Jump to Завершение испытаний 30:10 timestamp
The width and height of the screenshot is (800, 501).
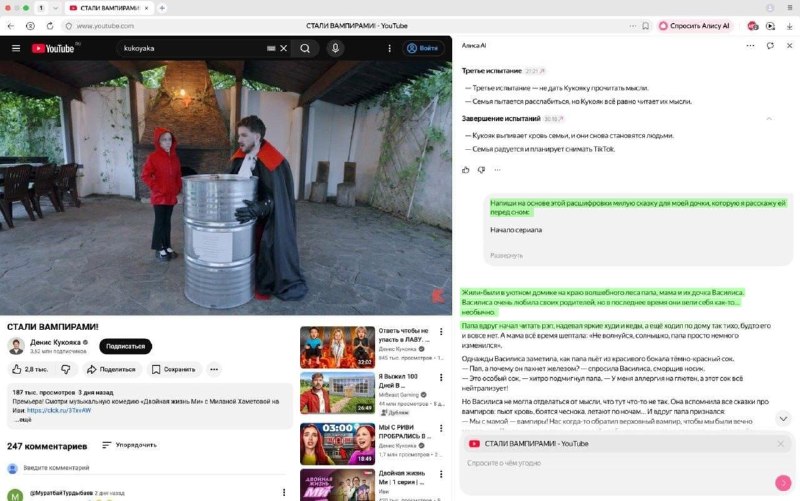(x=553, y=119)
